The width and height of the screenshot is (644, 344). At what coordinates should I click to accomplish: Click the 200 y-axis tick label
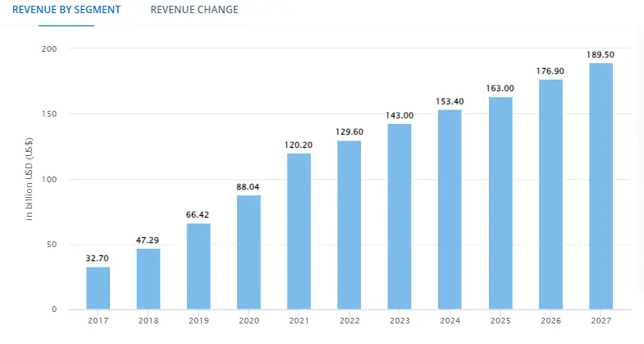[x=49, y=48]
